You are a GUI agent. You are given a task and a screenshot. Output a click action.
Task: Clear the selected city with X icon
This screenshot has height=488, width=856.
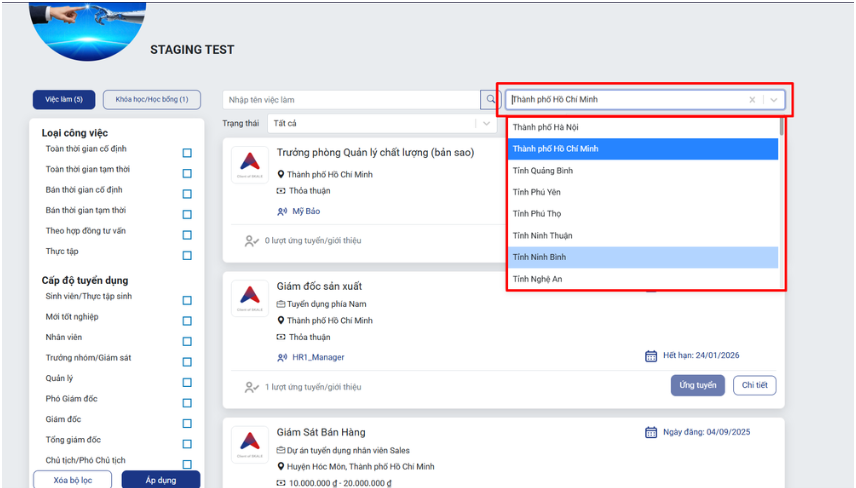click(752, 100)
